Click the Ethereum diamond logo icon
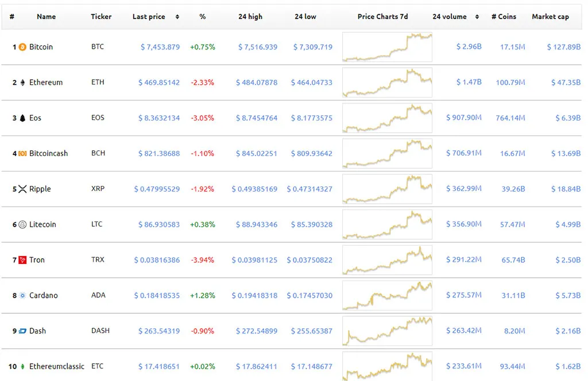588x381 pixels. click(x=22, y=83)
